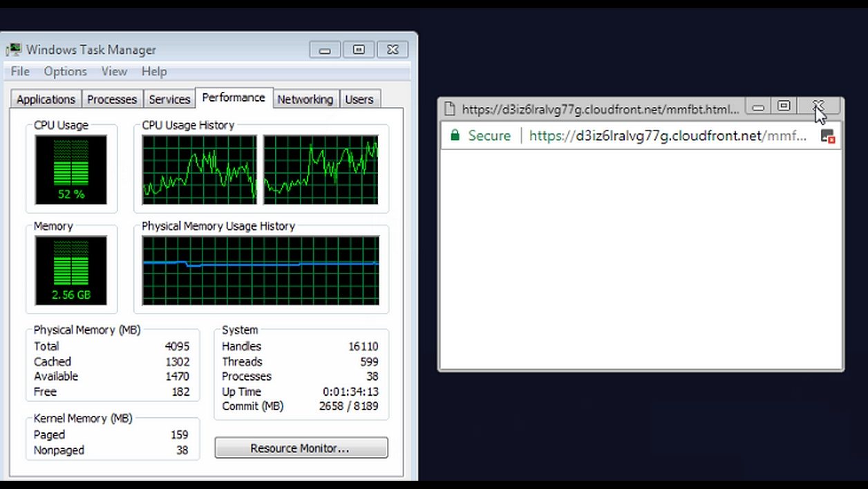Open the Users tab
Viewport: 868px width, 489px height.
(x=359, y=99)
